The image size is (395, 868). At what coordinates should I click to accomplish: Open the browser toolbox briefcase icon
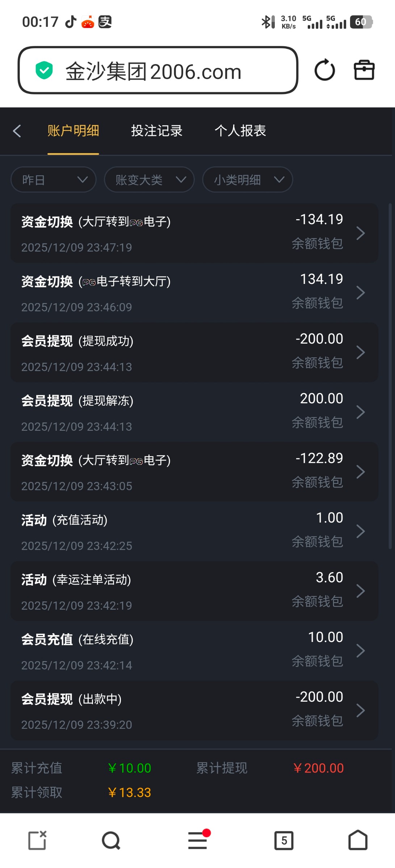[364, 70]
